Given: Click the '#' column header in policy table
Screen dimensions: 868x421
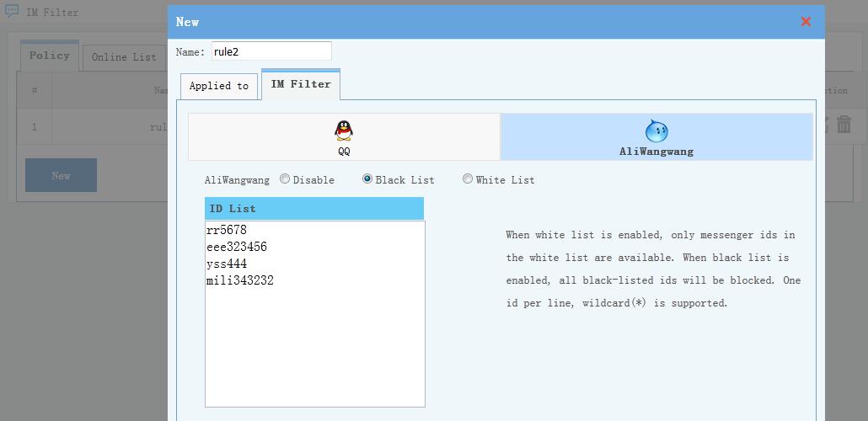Looking at the screenshot, I should 35,90.
